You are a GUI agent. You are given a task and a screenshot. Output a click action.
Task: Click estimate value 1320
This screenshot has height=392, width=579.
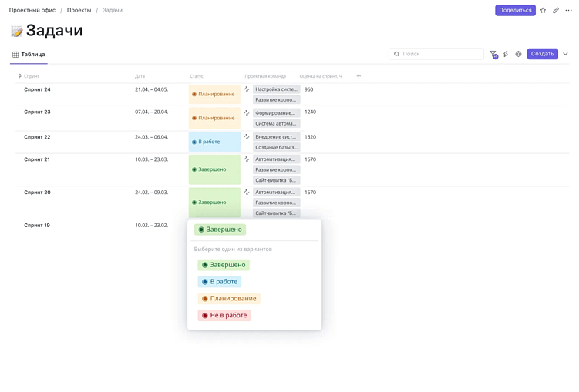310,137
